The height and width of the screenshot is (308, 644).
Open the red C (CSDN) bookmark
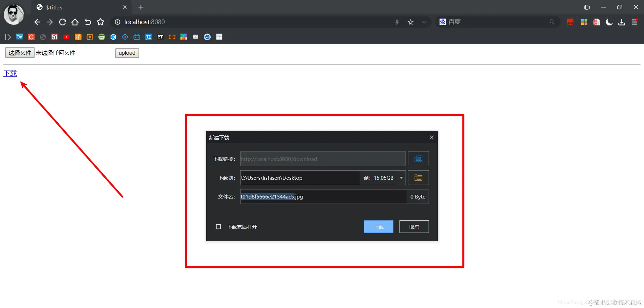(31, 37)
